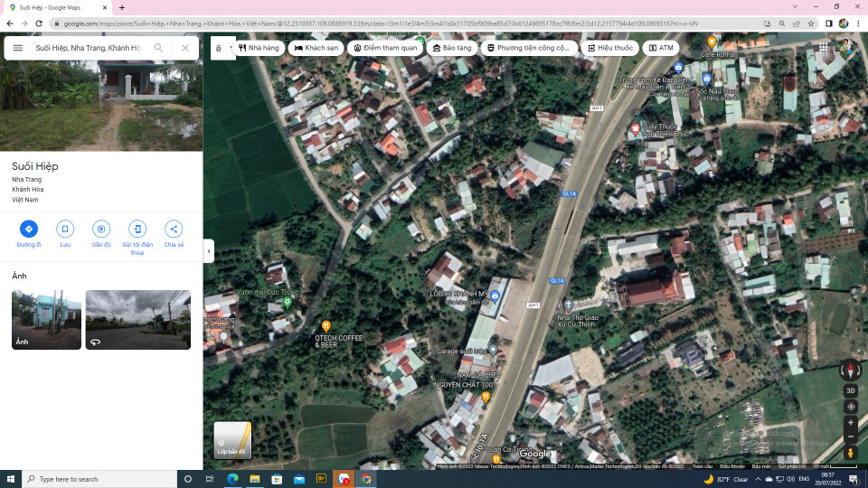
Task: Open the Street View 360 photo thumbnail
Action: pyautogui.click(x=137, y=320)
